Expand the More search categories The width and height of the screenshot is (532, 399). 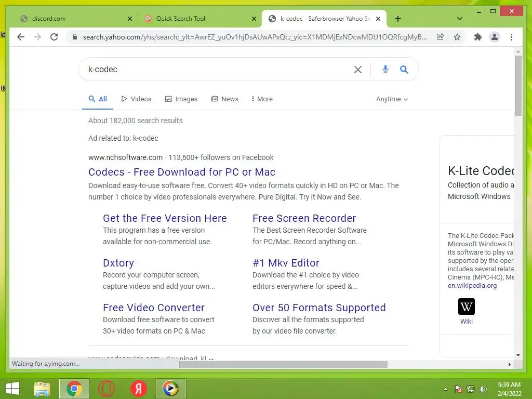[x=262, y=99]
